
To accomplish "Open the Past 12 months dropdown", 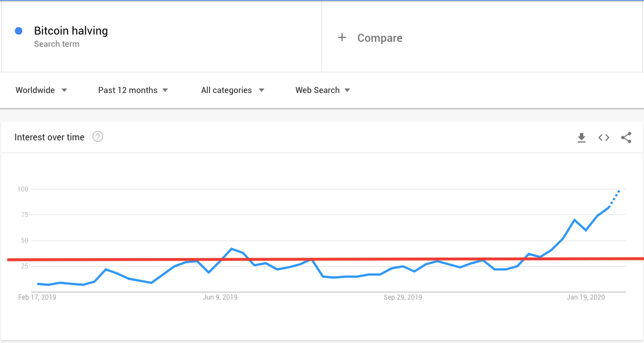I will point(133,90).
